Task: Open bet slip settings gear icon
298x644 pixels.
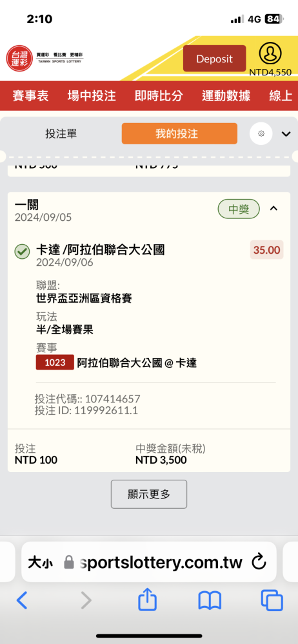Action: pyautogui.click(x=261, y=133)
